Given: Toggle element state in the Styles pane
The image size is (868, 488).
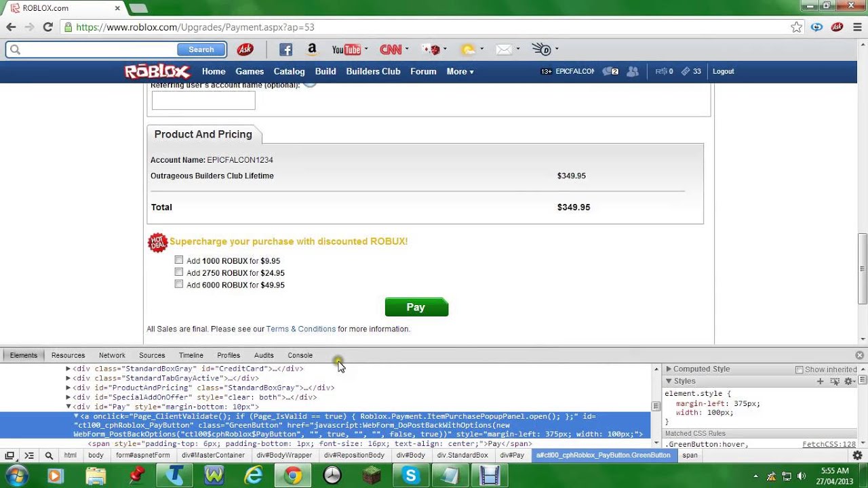Looking at the screenshot, I should (x=835, y=382).
